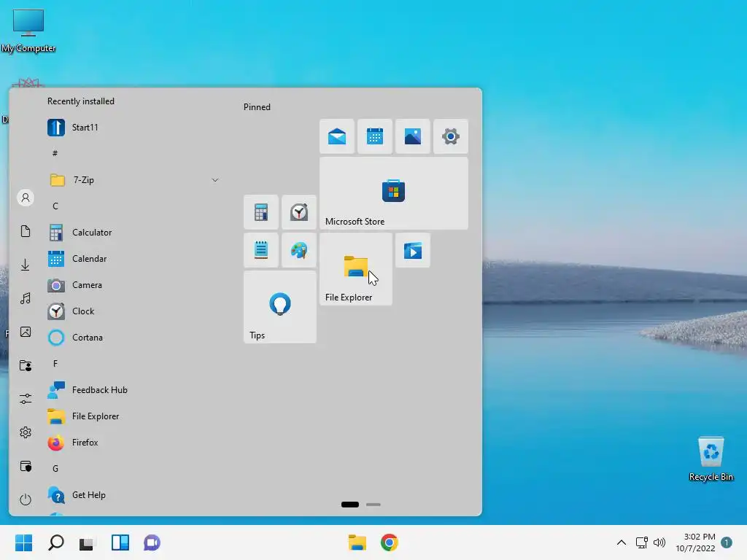Open volume icon in system tray

659,542
